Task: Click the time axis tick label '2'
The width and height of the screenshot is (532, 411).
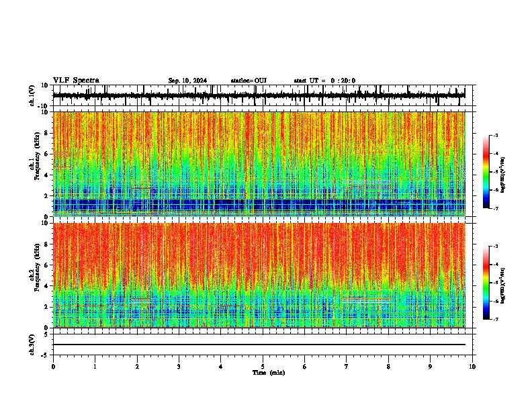Action: [137, 367]
